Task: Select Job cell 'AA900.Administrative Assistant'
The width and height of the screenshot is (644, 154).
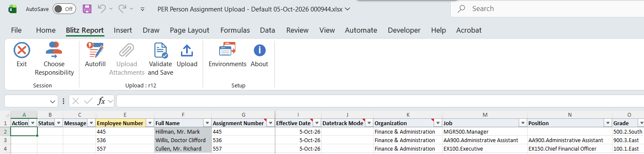Action: [x=485, y=140]
